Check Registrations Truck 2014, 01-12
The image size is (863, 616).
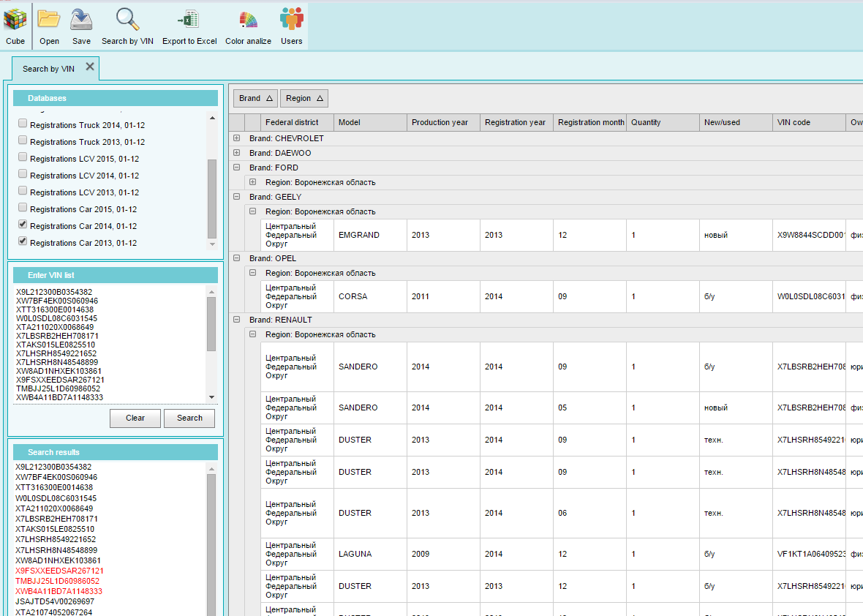[23, 124]
